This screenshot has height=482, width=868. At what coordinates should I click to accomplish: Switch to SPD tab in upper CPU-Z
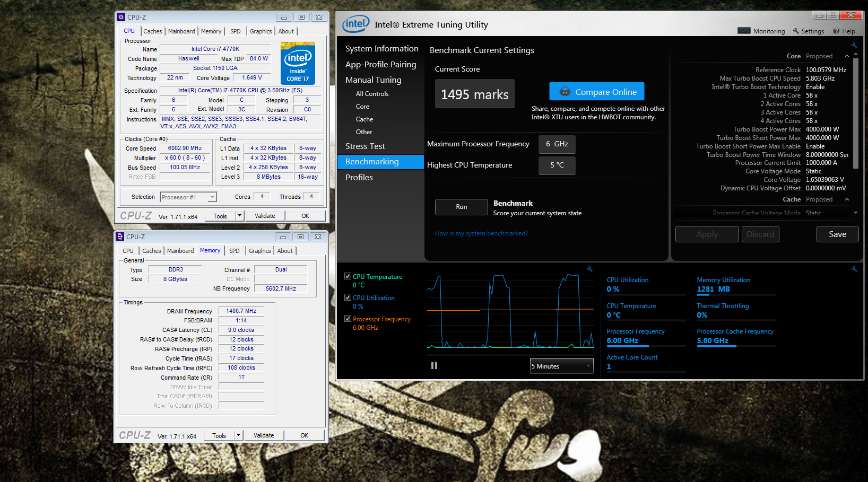236,31
